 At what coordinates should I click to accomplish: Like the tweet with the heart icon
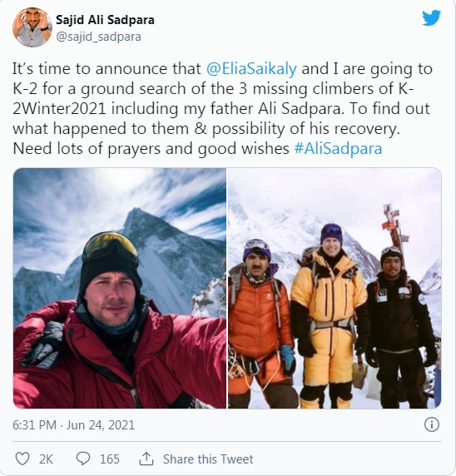[x=22, y=459]
